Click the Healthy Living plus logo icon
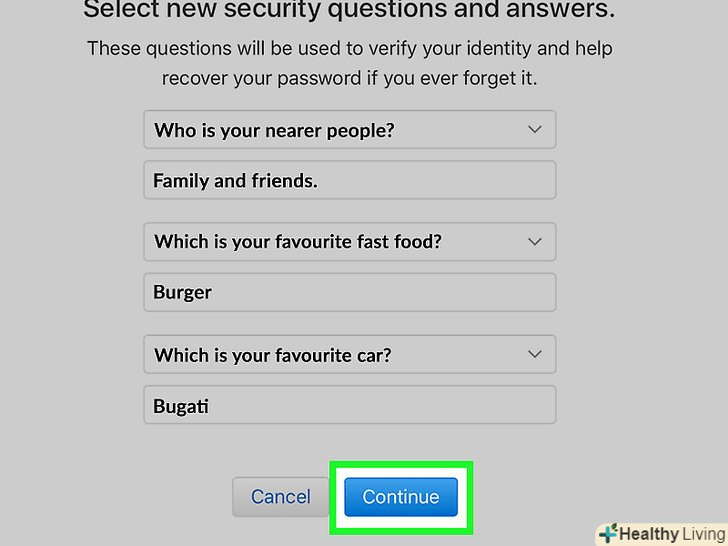The height and width of the screenshot is (546, 728). 607,533
